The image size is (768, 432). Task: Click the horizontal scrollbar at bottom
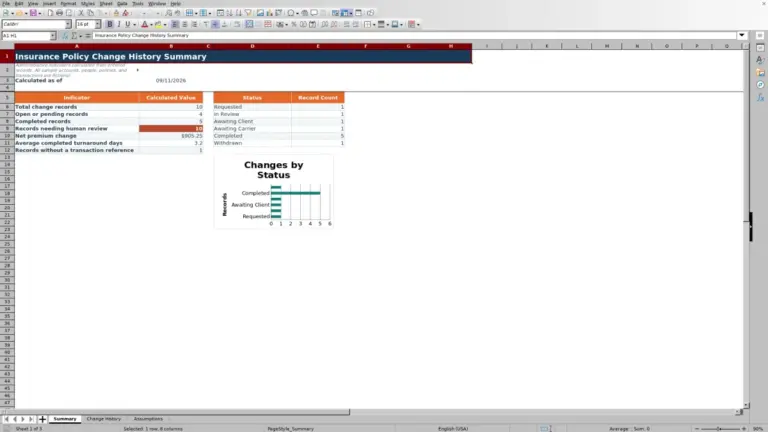tap(175, 412)
